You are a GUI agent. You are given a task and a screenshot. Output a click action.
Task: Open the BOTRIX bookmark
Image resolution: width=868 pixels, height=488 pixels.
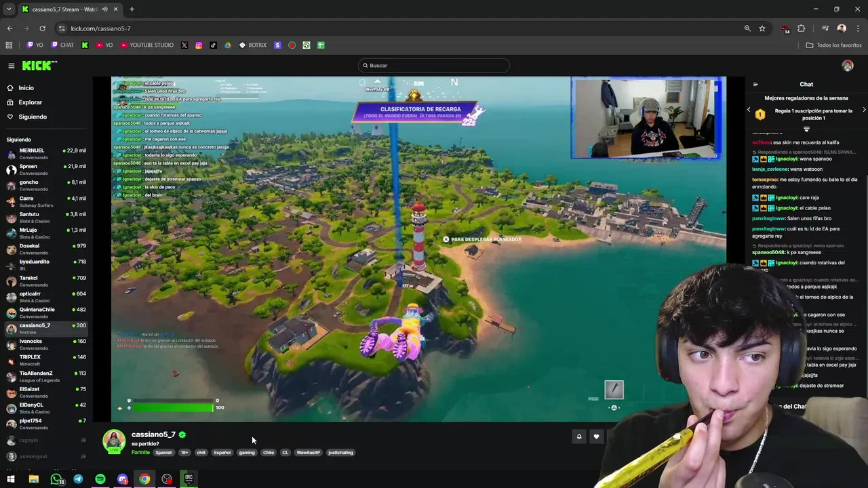[x=252, y=45]
